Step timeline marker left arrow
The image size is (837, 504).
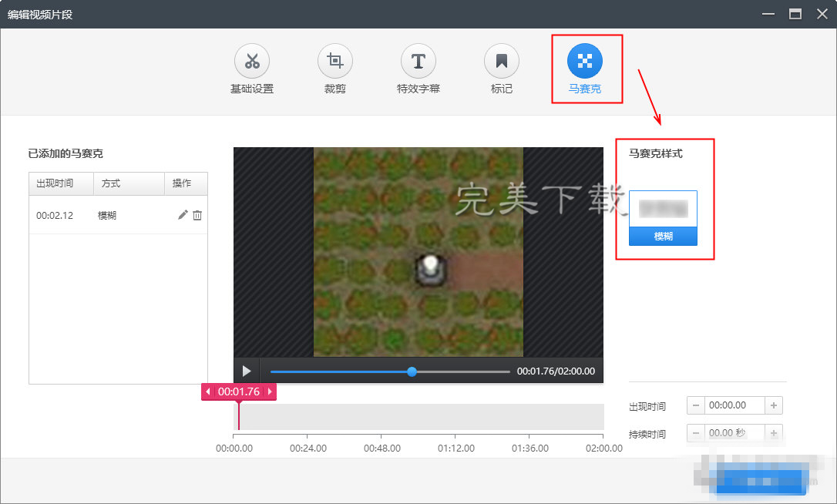207,392
